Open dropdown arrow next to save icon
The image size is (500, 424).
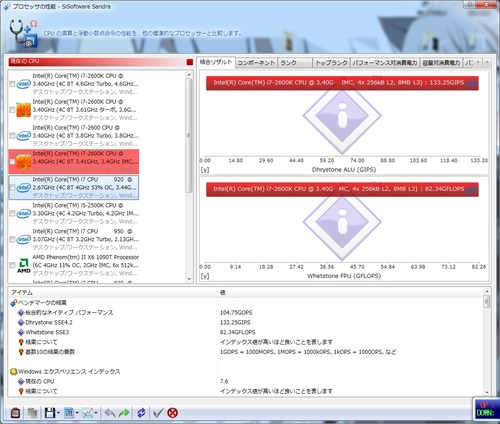coord(58,413)
